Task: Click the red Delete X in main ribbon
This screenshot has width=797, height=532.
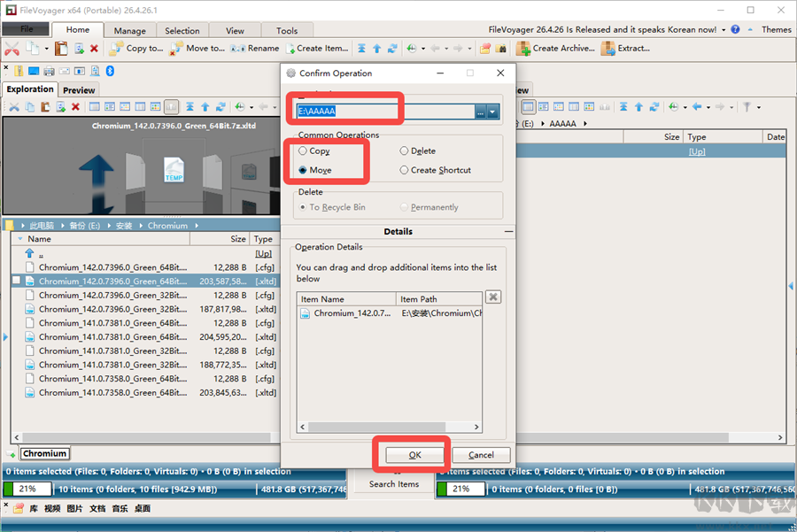Action: tap(94, 49)
